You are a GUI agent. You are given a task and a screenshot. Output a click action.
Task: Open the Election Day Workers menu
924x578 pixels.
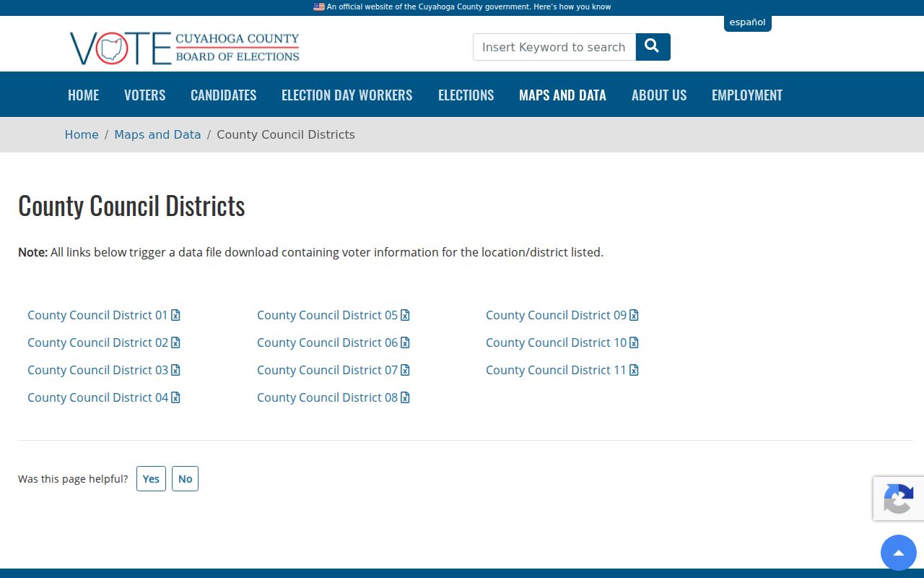[x=347, y=95]
